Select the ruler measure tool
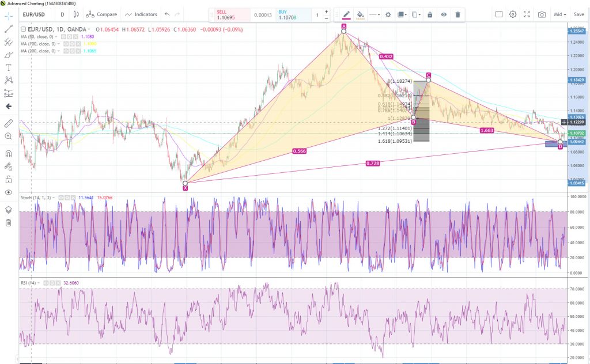The width and height of the screenshot is (590, 364). pos(9,123)
